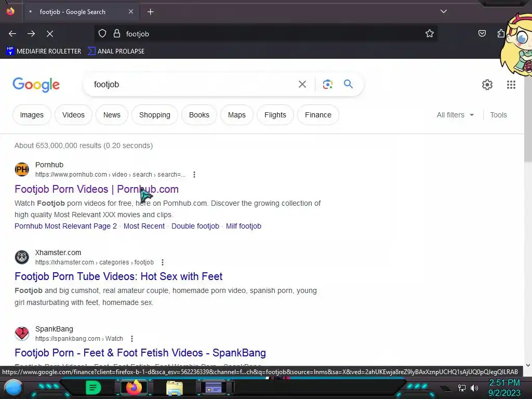The width and height of the screenshot is (532, 399).
Task: Bookmark this page with the star
Action: pyautogui.click(x=430, y=33)
